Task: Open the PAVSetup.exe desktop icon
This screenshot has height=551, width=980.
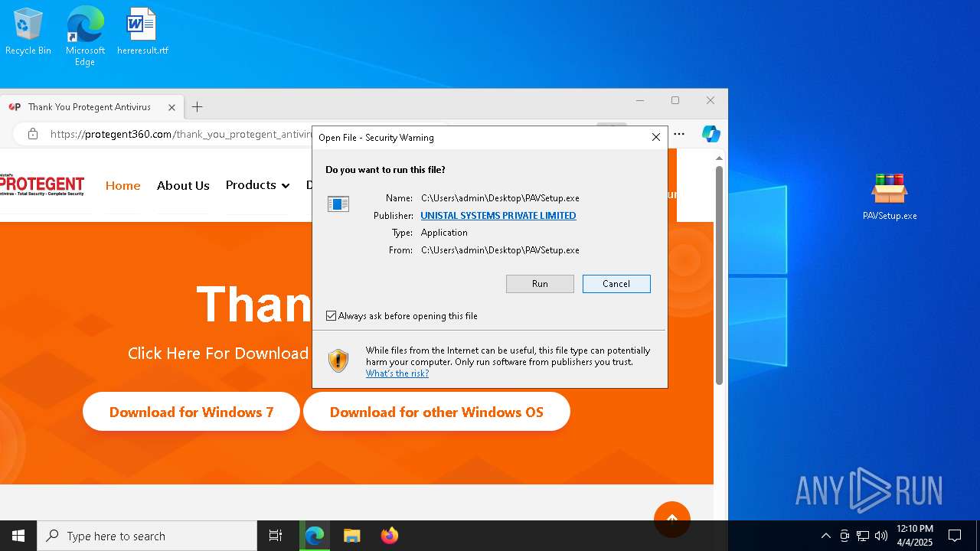Action: [x=889, y=197]
